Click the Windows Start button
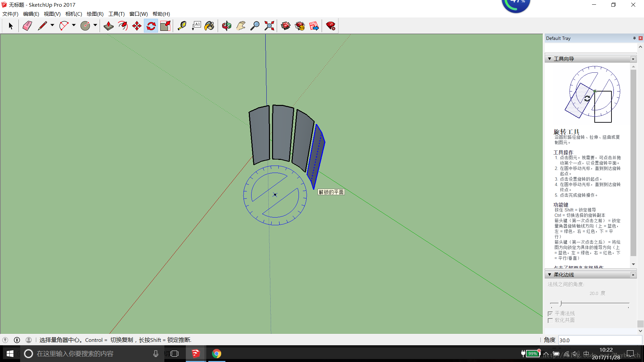Screen dimensions: 644x362 (10, 354)
